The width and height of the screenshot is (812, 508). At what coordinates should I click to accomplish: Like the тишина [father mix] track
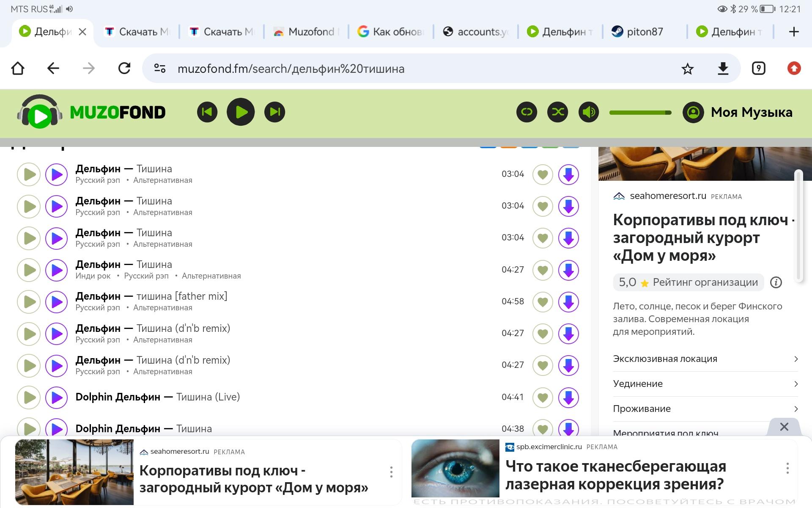tap(543, 302)
